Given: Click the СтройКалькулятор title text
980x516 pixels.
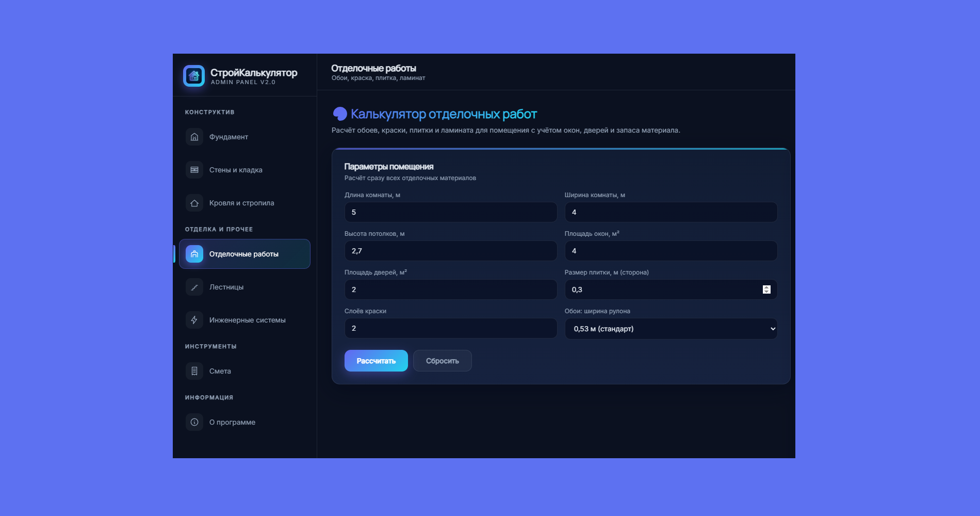Looking at the screenshot, I should pos(254,73).
